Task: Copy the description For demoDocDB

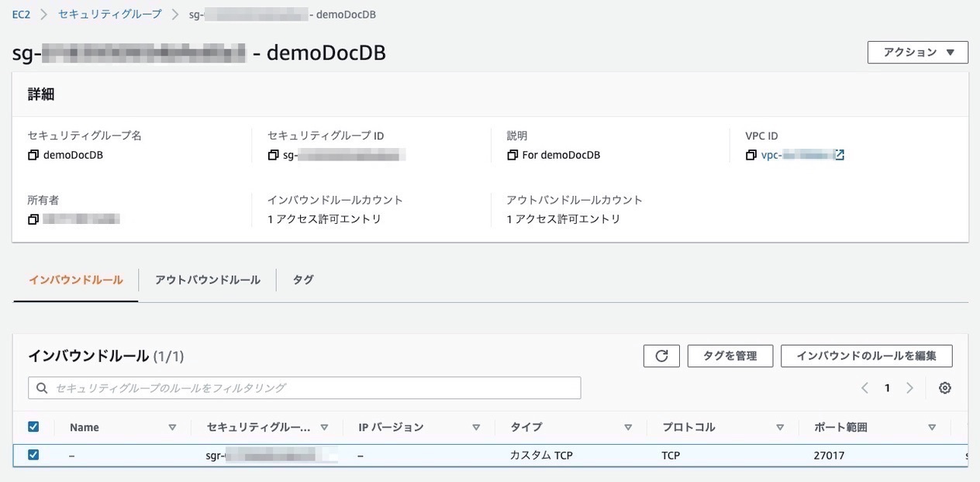Action: coord(513,154)
